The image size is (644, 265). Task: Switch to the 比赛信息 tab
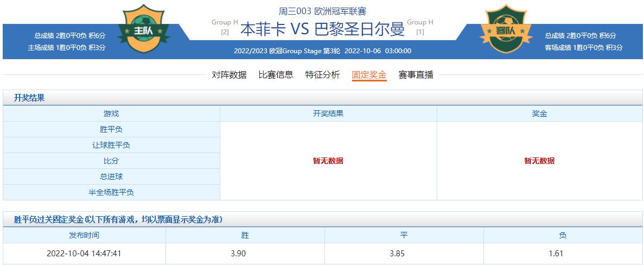click(x=276, y=75)
